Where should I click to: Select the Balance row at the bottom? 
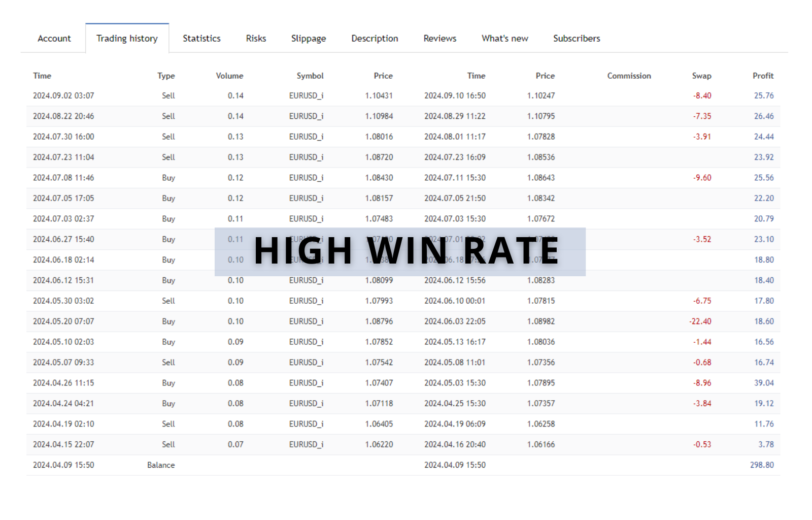(x=161, y=465)
